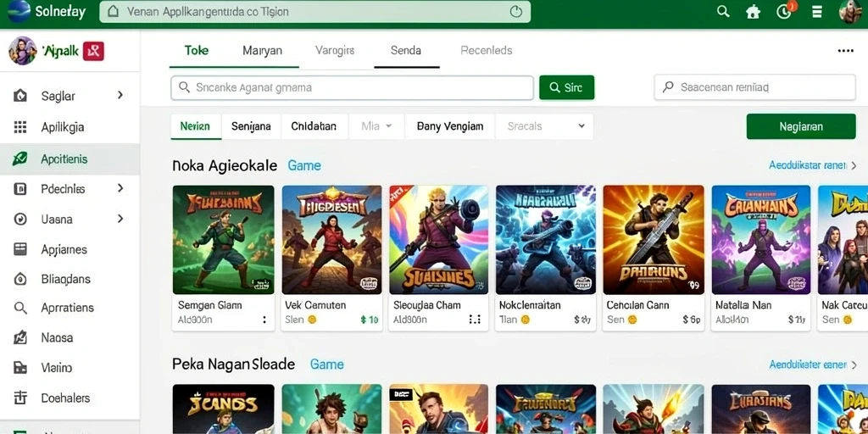Open Aeodulkstar raner link in Noka Agieokale
868x434 pixels.
[x=808, y=165]
